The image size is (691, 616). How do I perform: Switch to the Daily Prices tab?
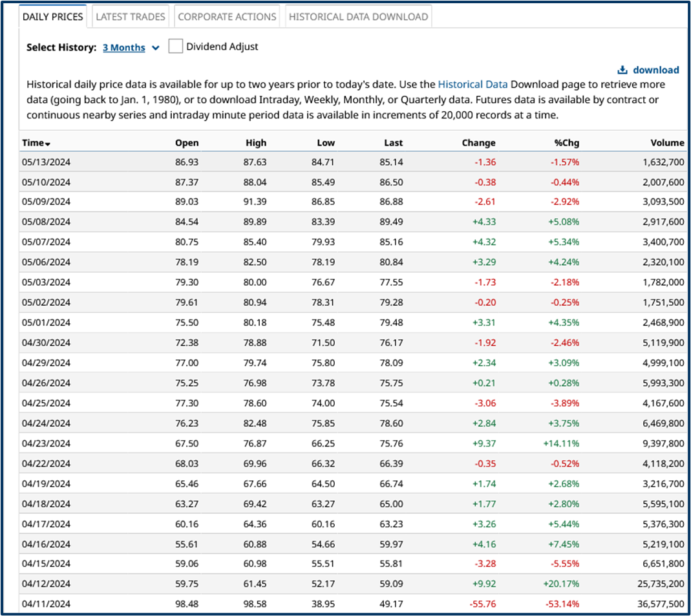53,17
